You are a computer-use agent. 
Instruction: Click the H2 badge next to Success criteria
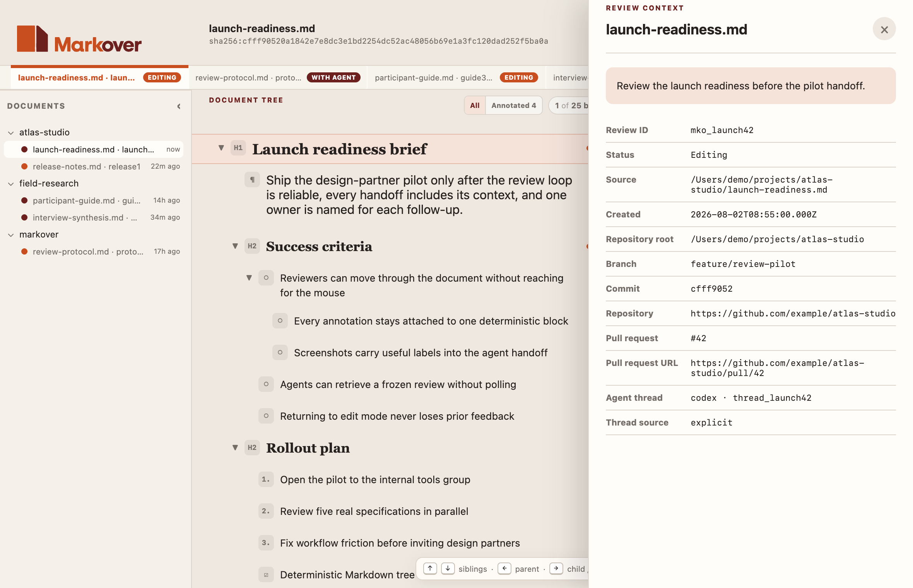252,246
